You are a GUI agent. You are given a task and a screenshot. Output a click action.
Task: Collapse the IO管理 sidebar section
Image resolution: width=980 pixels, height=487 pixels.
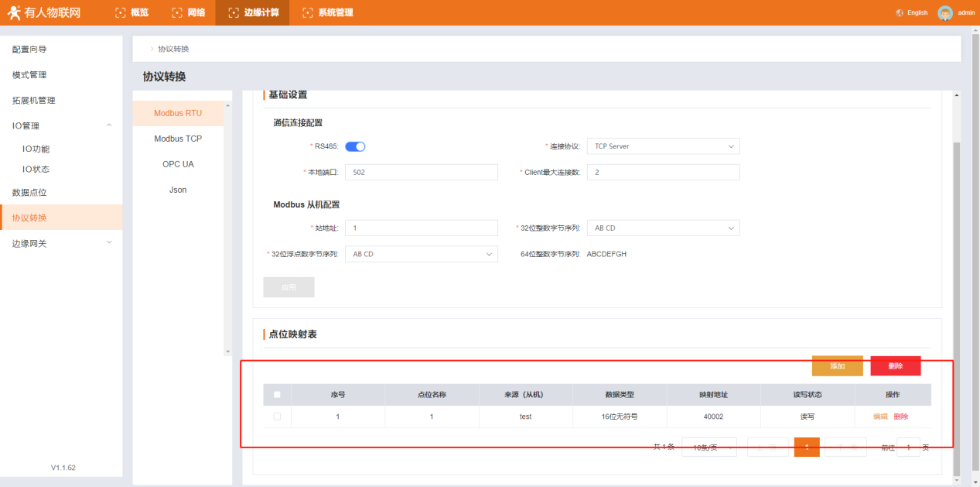108,125
